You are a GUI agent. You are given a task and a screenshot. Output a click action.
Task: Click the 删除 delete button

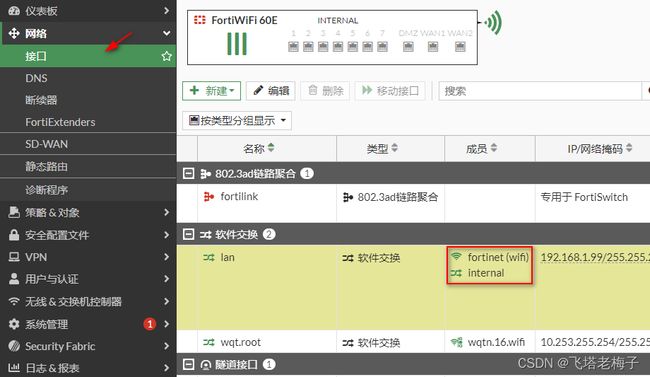coord(325,90)
